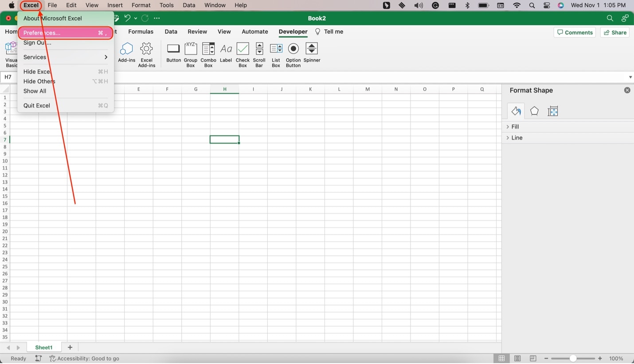Open the Services submenu

pos(66,57)
